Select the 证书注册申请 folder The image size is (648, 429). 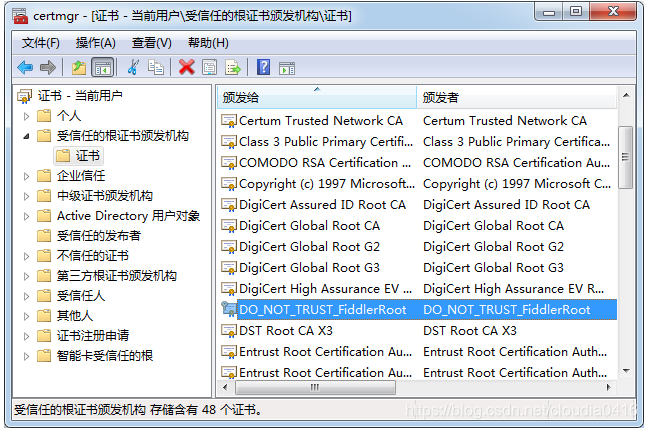[x=83, y=335]
